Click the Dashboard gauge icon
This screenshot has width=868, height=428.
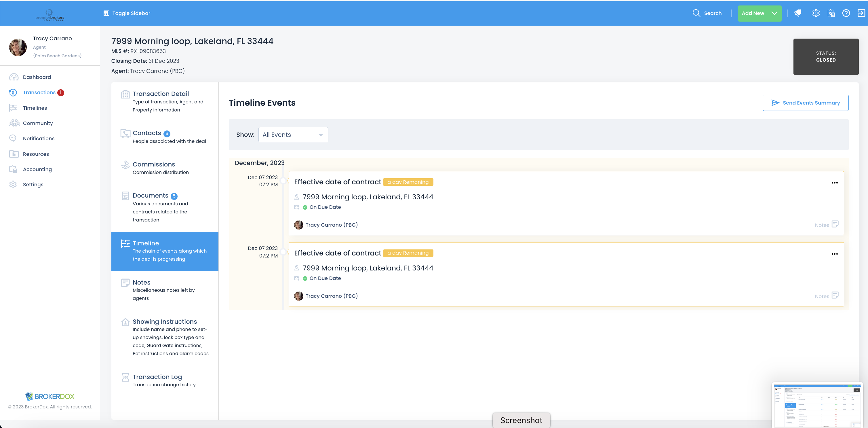pyautogui.click(x=14, y=77)
